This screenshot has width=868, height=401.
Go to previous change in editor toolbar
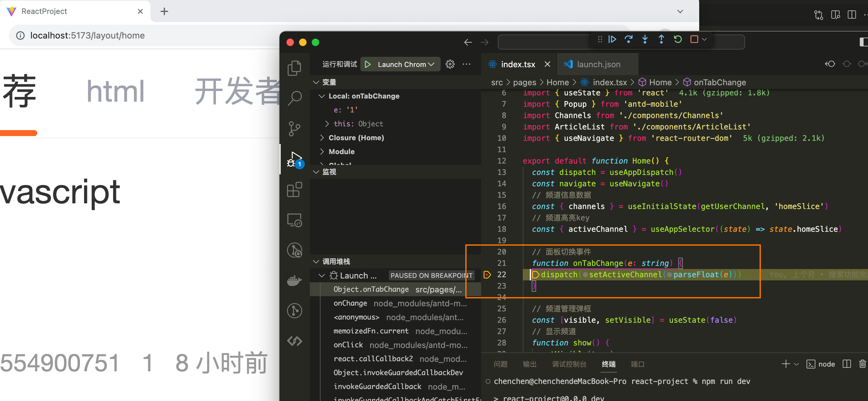[x=830, y=64]
